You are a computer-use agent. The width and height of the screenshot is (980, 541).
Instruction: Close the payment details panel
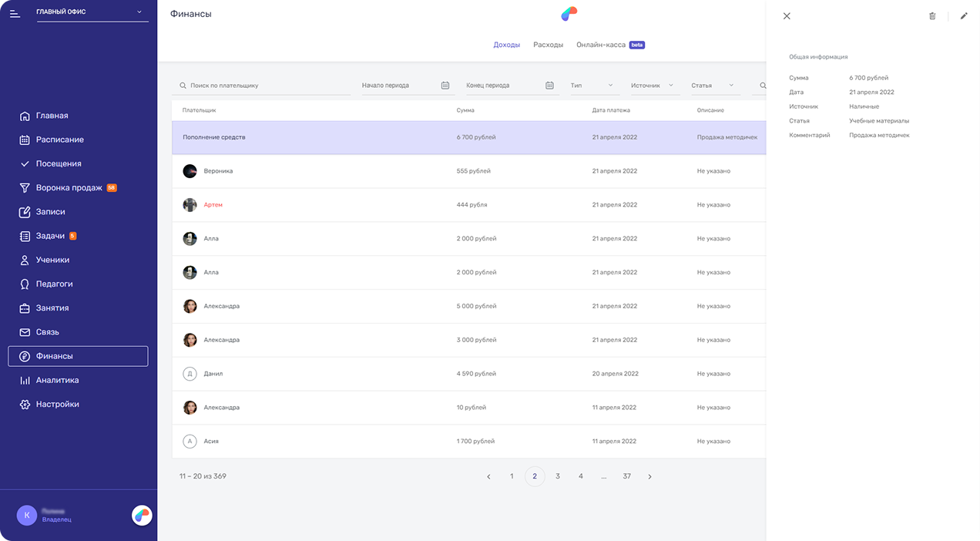point(787,16)
